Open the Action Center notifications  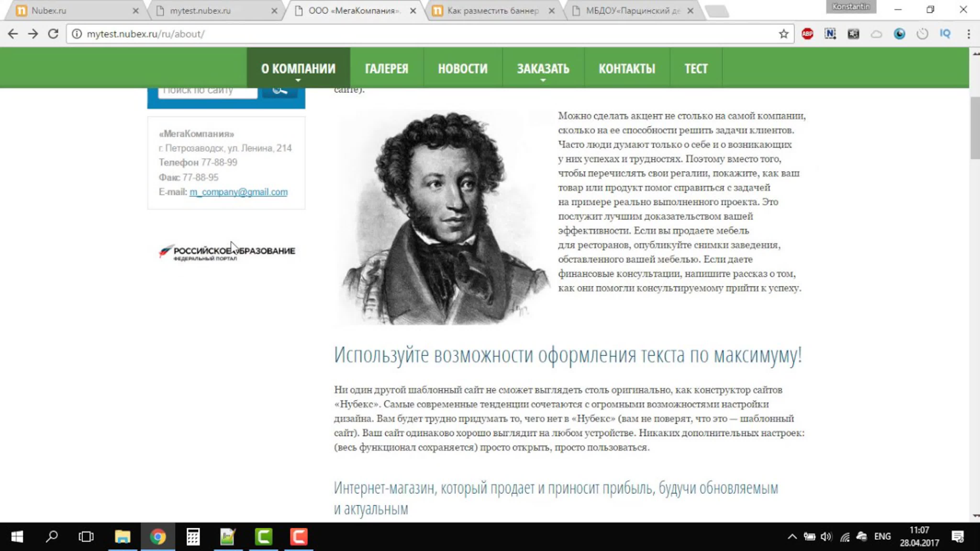coord(957,537)
